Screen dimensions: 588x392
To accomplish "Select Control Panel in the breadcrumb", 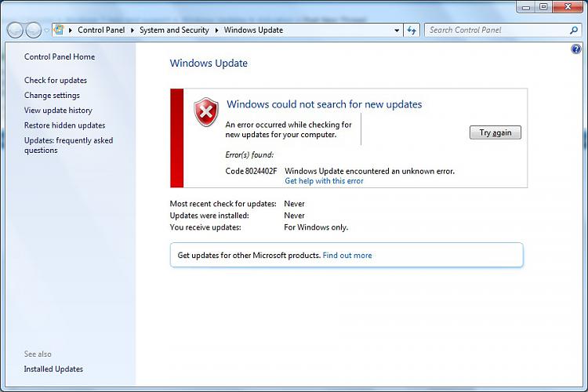I will [101, 30].
